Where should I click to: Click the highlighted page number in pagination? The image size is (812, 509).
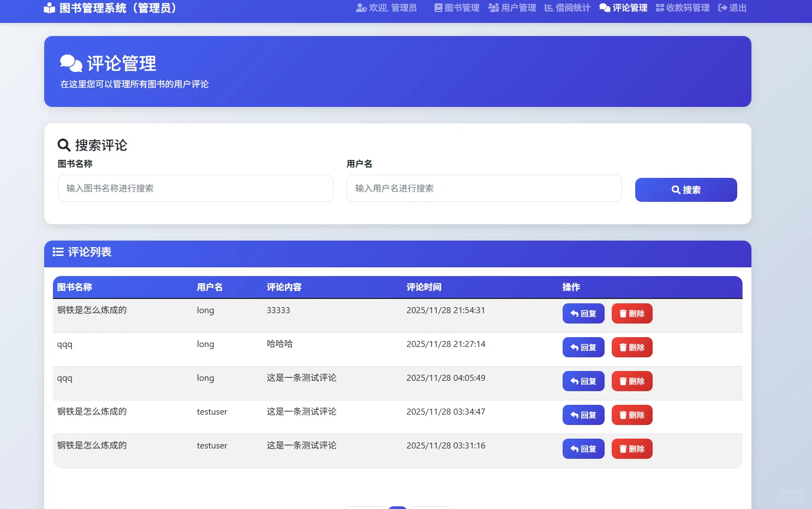(397, 507)
